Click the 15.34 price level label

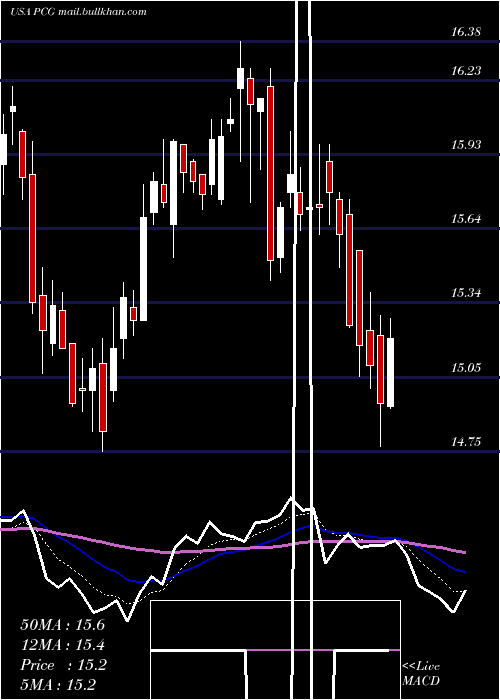[x=466, y=293]
